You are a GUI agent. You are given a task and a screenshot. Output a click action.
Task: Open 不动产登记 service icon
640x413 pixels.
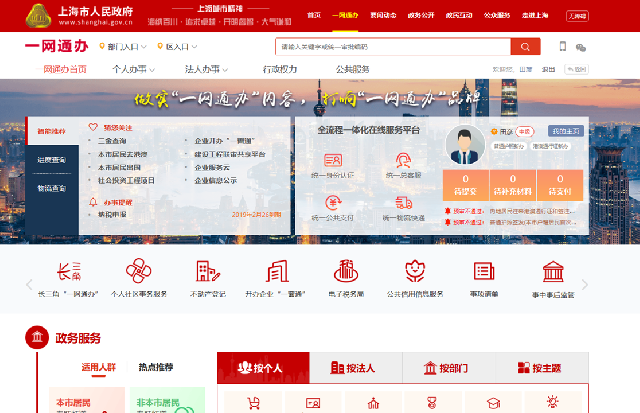click(207, 273)
